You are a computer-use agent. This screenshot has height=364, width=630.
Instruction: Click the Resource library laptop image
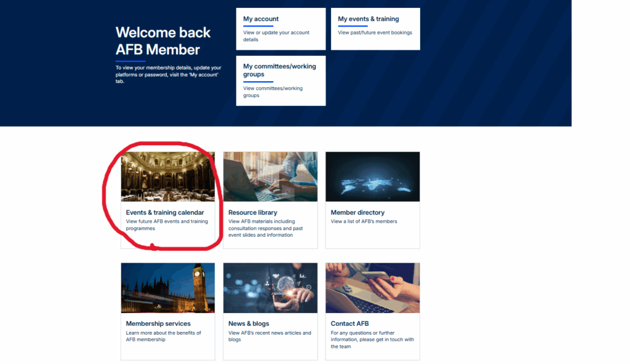point(271,176)
